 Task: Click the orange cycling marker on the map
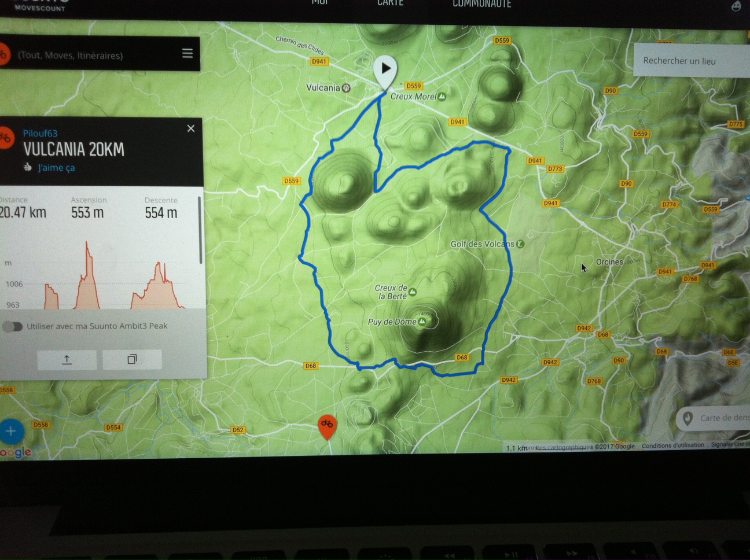[327, 426]
